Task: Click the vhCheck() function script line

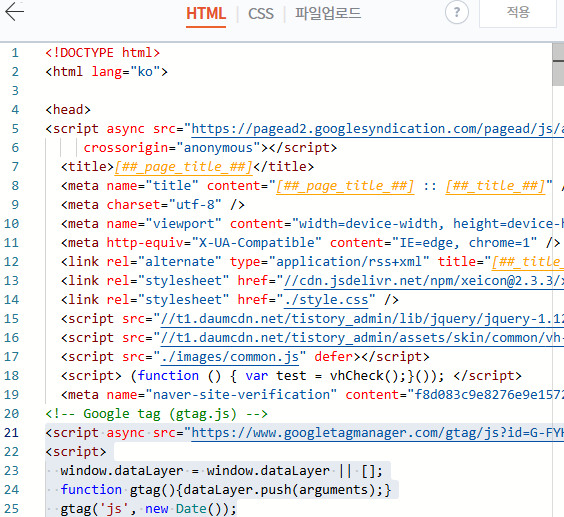Action: 291,376
